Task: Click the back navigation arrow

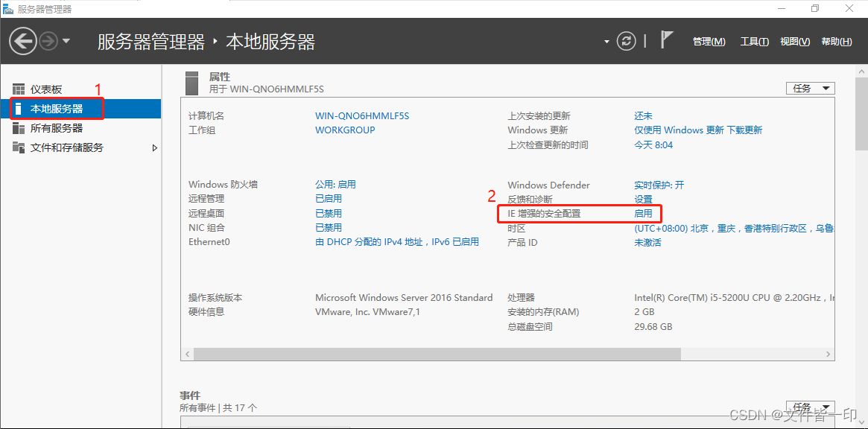Action: (x=23, y=41)
